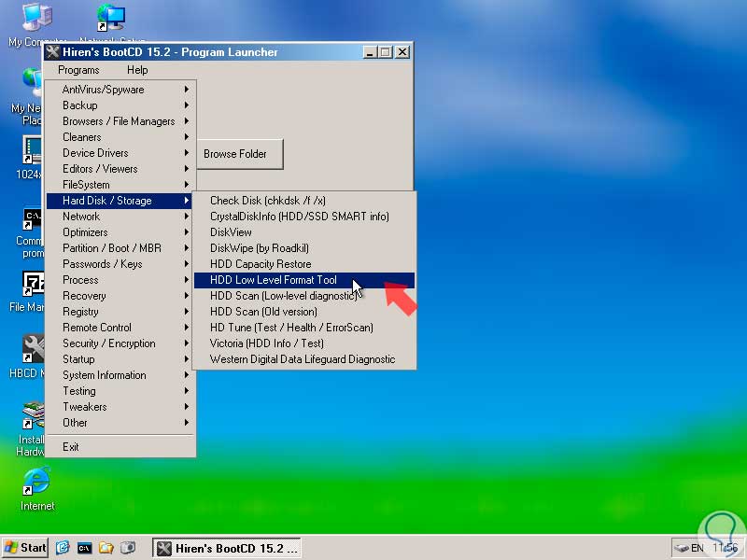Select Hiren's BootCD 15.2 taskbar button
This screenshot has height=560, width=747.
pos(226,548)
